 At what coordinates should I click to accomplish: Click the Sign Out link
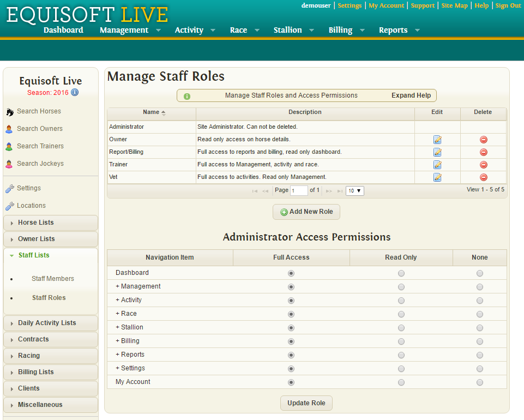[508, 5]
